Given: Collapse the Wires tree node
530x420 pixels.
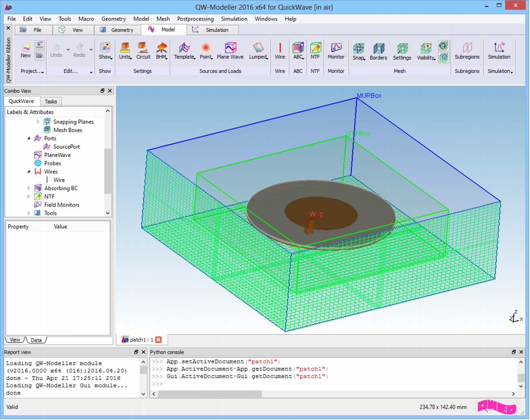Looking at the screenshot, I should 29,171.
